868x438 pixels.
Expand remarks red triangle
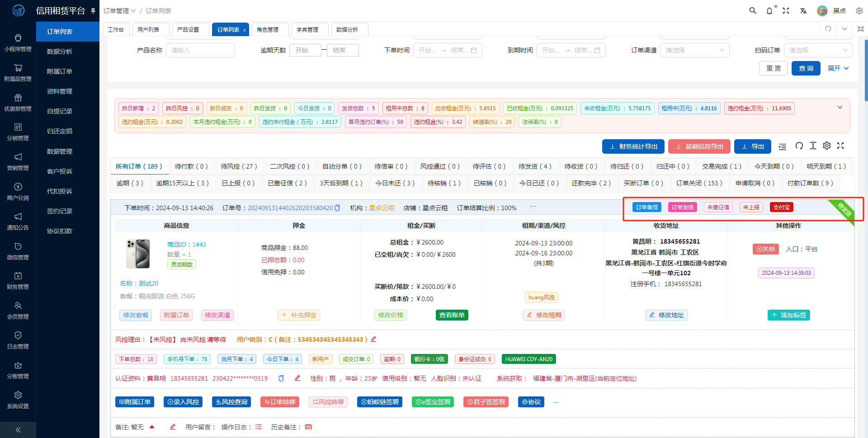point(152,427)
